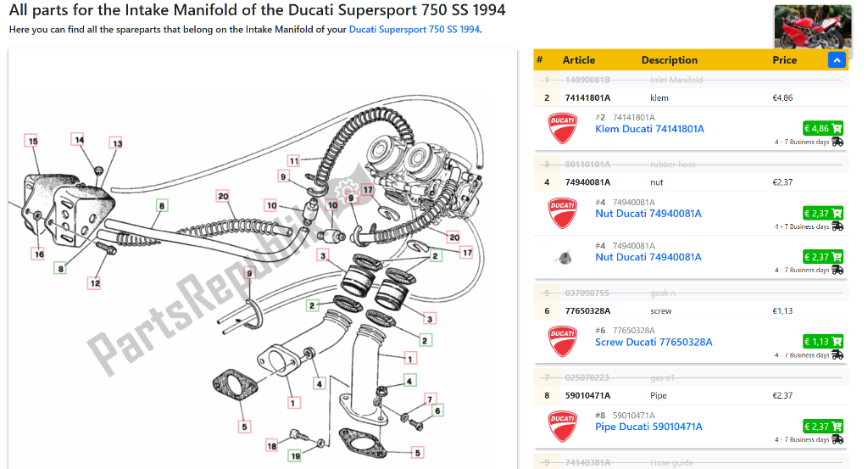Open Pipe Ducati 59010471A product link
Image resolution: width=868 pixels, height=469 pixels.
[x=648, y=427]
